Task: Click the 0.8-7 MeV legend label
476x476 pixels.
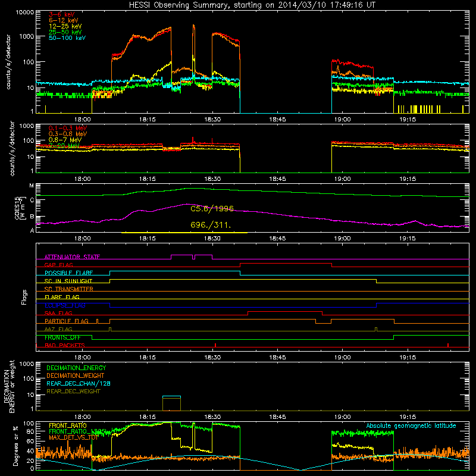Action: coord(65,140)
